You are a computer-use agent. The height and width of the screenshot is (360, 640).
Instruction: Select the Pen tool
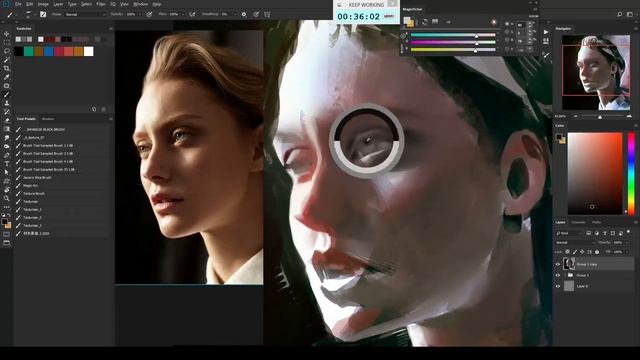click(7, 155)
